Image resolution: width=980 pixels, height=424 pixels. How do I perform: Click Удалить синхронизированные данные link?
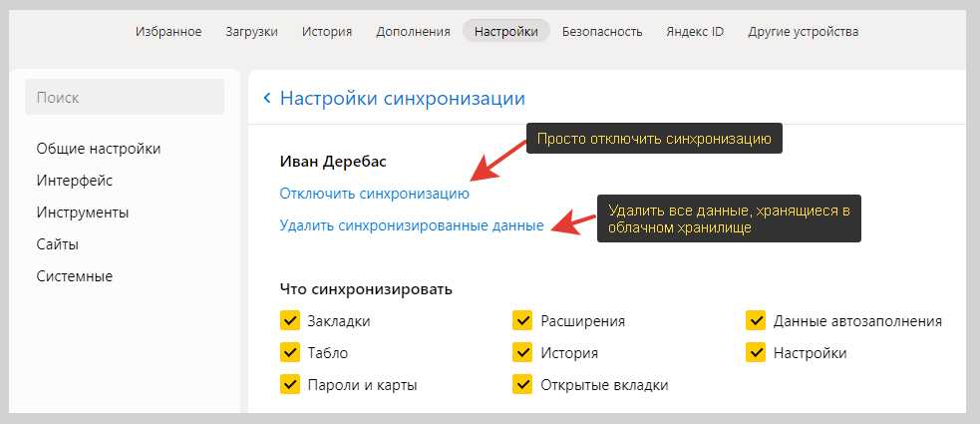point(412,225)
